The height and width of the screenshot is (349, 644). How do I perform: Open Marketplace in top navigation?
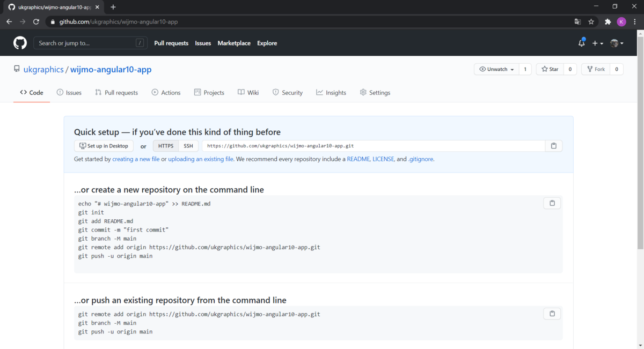pos(234,43)
